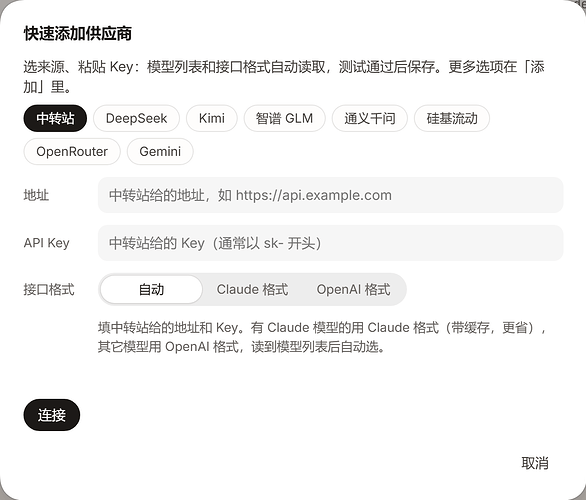Screen dimensions: 586x500
Task: Click the description text starting 选来源
Action: click(284, 77)
